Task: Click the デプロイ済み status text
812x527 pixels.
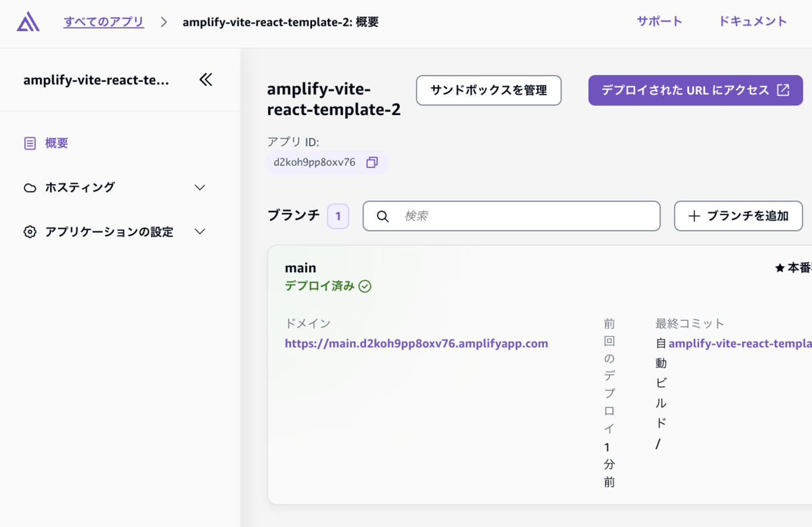Action: (x=319, y=286)
